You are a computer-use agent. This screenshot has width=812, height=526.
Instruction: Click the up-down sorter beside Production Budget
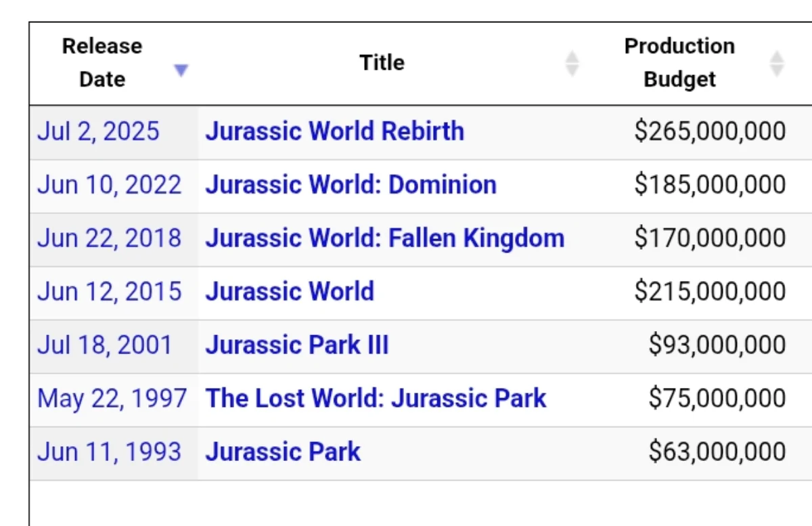(777, 62)
